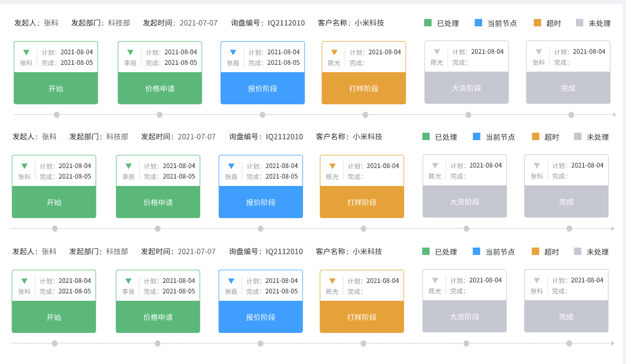Screen dimensions: 626x364
Task: Click the blue 当前节点 legend icon in second row
Action: tap(475, 136)
